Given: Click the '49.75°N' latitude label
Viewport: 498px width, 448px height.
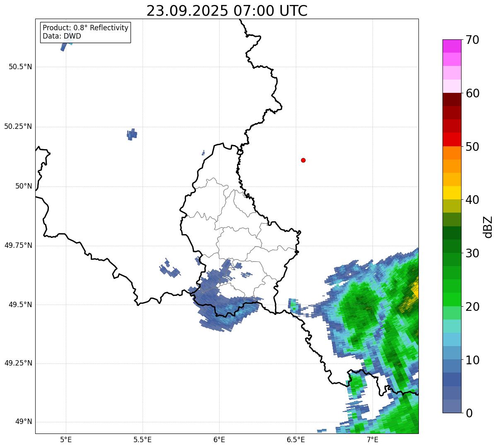Looking at the screenshot, I should click(x=18, y=245).
